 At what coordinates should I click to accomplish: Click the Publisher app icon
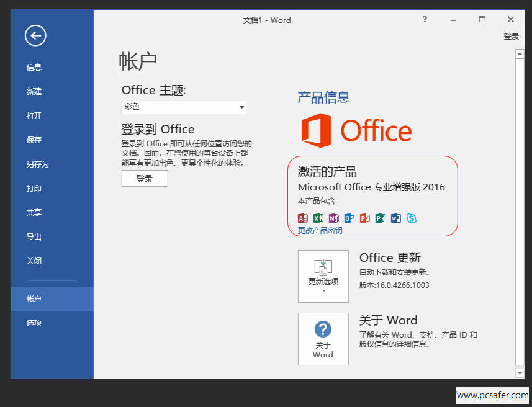pyautogui.click(x=381, y=218)
